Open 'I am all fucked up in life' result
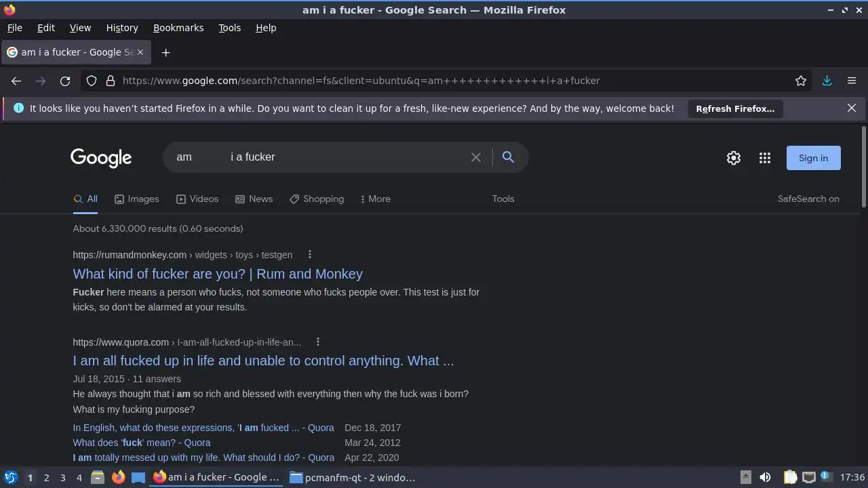868x488 pixels. [x=263, y=361]
